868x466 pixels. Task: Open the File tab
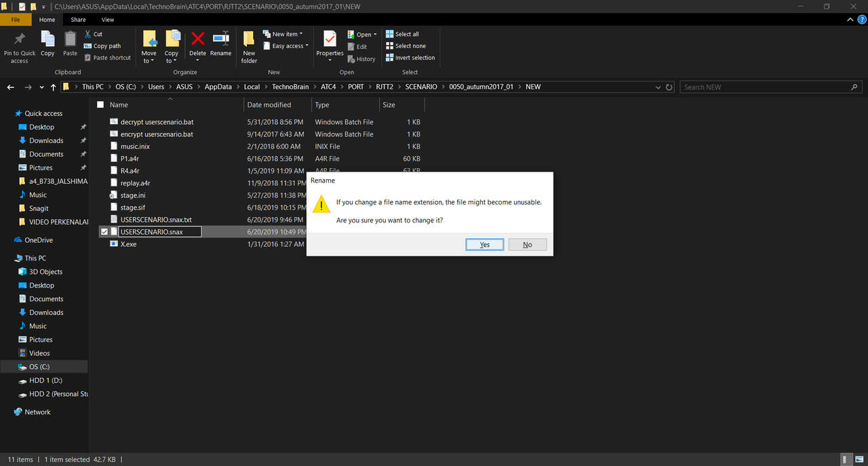pos(15,20)
